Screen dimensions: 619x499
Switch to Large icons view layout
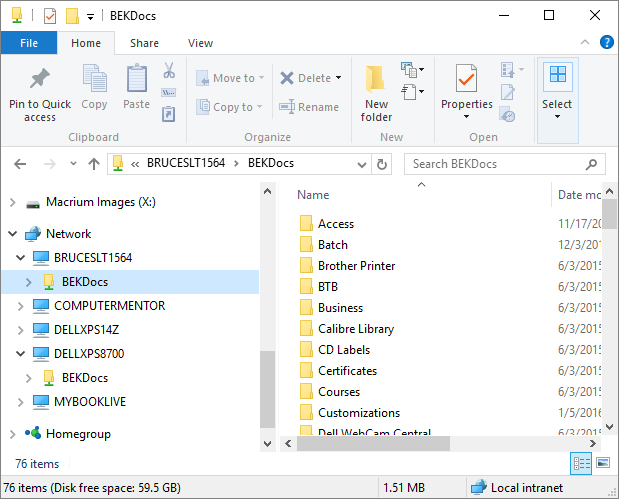pyautogui.click(x=603, y=463)
